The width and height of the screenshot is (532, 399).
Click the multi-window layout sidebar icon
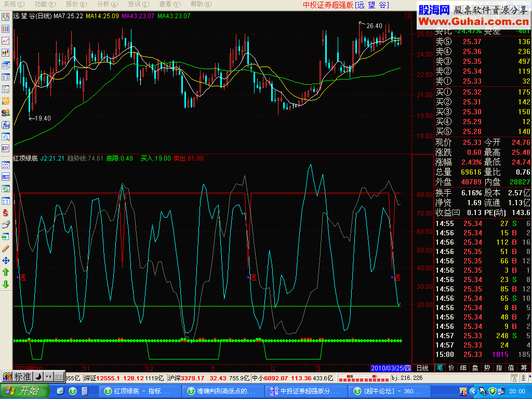(6, 201)
